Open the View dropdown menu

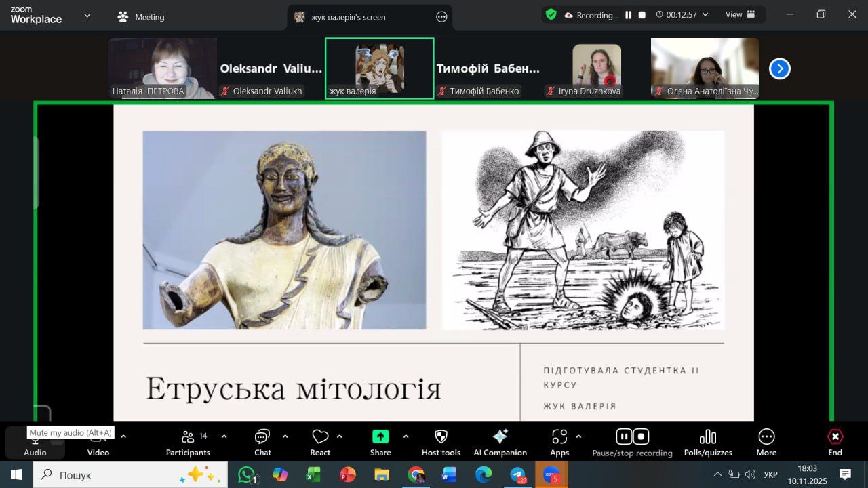click(739, 15)
